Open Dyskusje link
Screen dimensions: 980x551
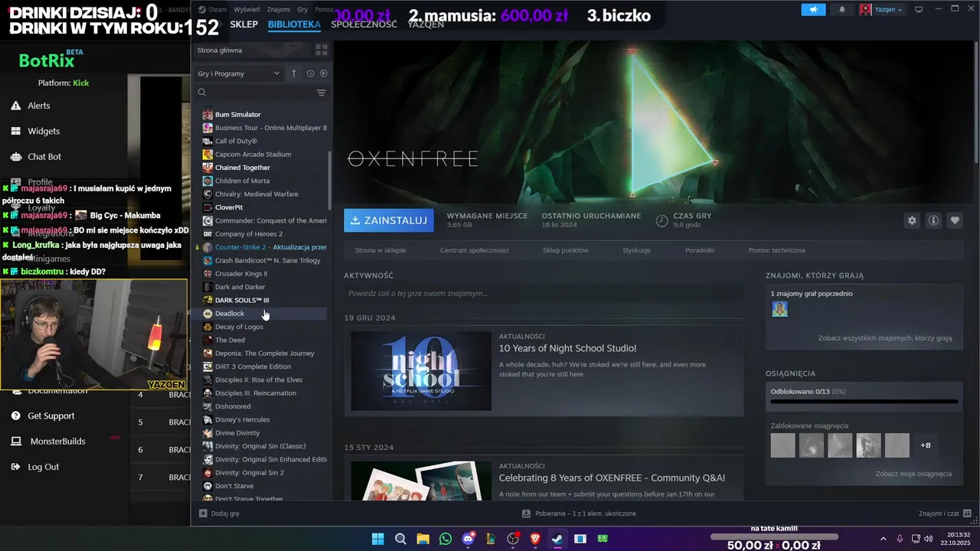coord(637,250)
